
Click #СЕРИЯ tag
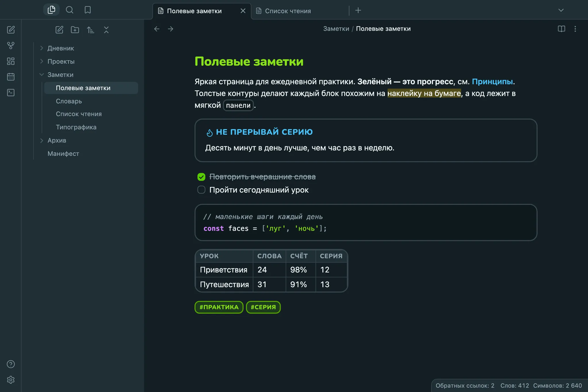coord(263,307)
